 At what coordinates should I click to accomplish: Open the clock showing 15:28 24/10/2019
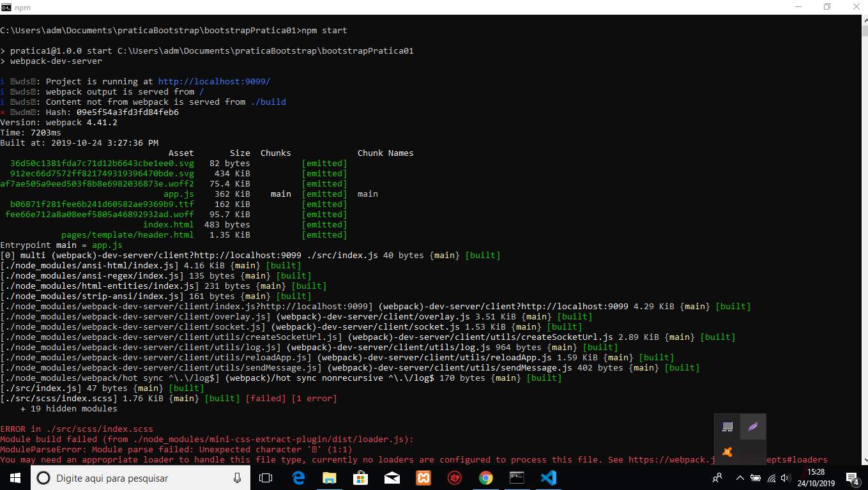816,478
